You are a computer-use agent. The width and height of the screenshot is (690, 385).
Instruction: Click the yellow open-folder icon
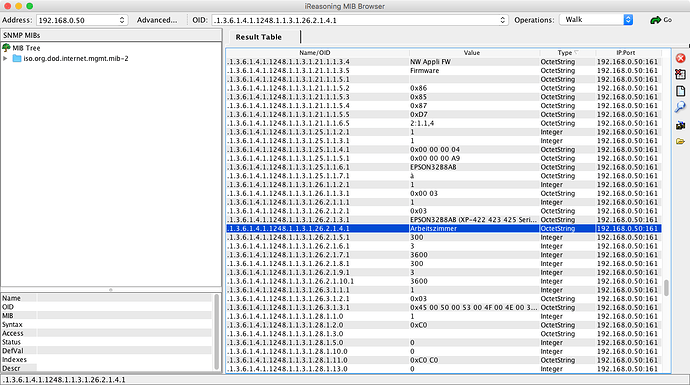point(680,142)
